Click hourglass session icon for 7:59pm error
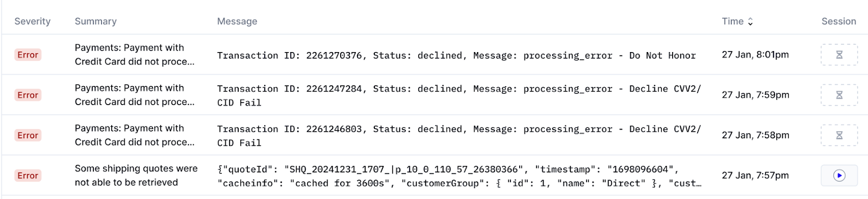 pyautogui.click(x=839, y=95)
